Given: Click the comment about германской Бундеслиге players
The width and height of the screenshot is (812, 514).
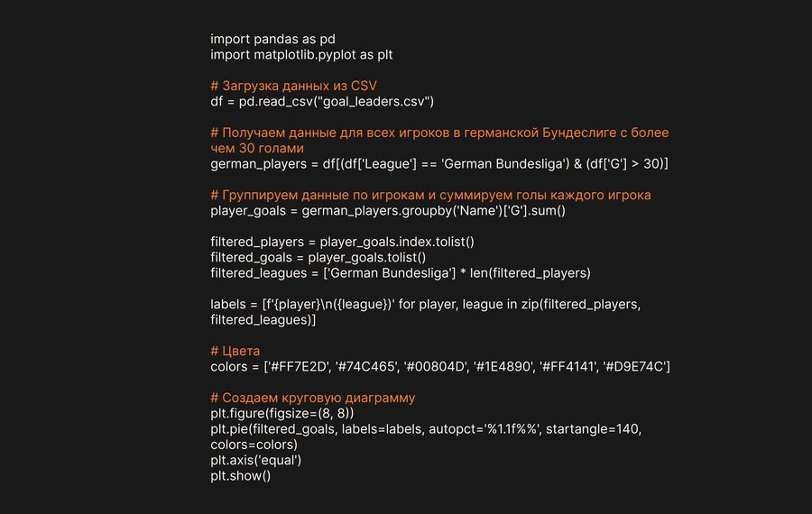Looking at the screenshot, I should coord(439,133).
